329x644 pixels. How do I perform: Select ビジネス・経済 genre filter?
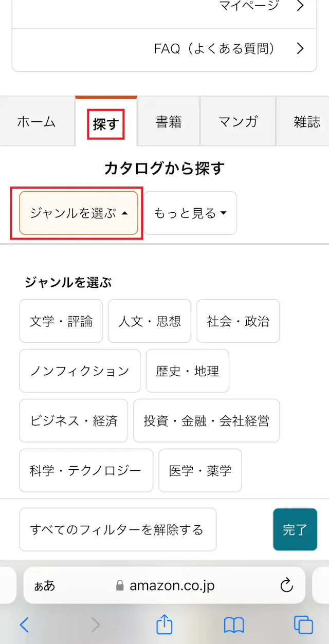pos(74,420)
